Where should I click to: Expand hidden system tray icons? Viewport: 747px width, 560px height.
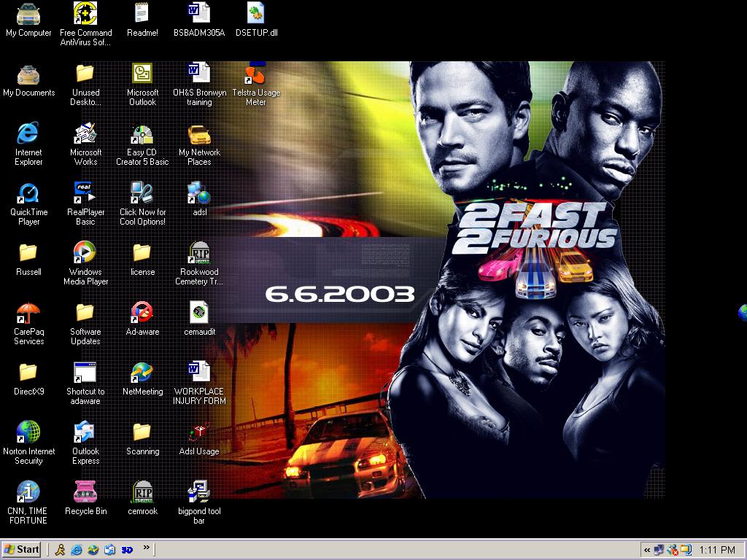(x=646, y=550)
